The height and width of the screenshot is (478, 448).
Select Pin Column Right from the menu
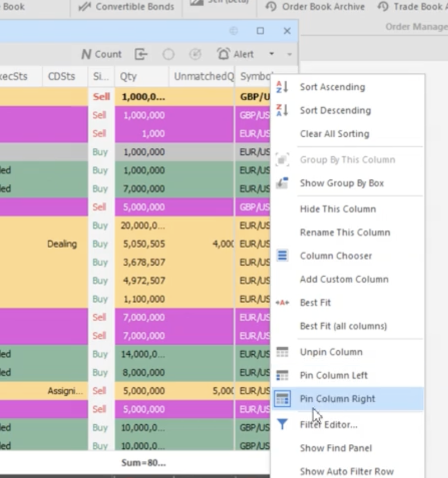pyautogui.click(x=336, y=399)
